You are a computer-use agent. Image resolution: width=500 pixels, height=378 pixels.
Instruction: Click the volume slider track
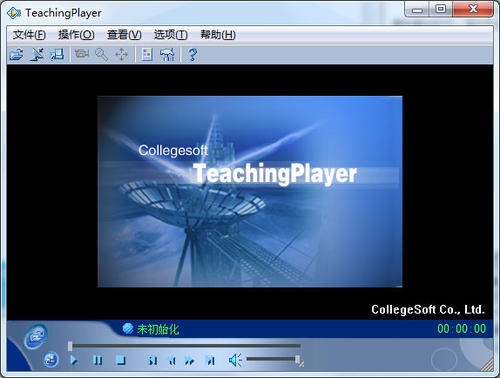coord(272,359)
